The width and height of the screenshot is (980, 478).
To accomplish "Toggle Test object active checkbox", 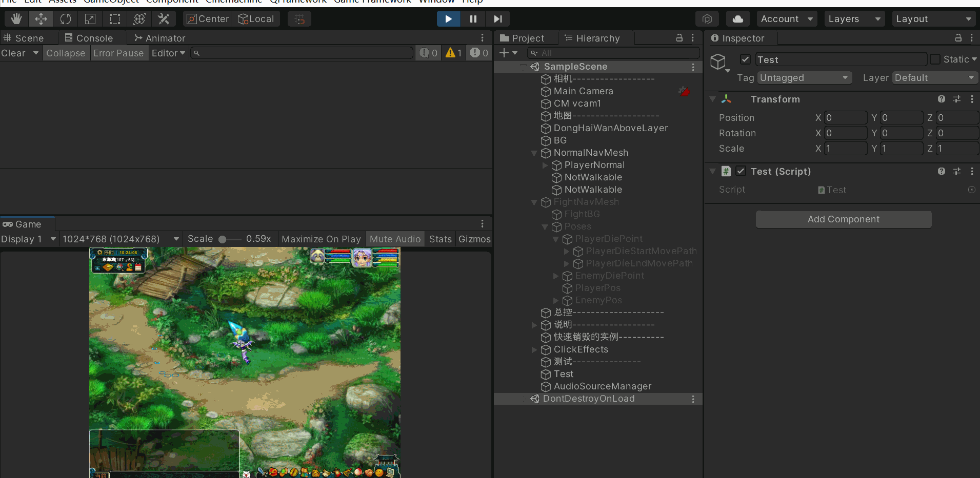I will (x=746, y=59).
